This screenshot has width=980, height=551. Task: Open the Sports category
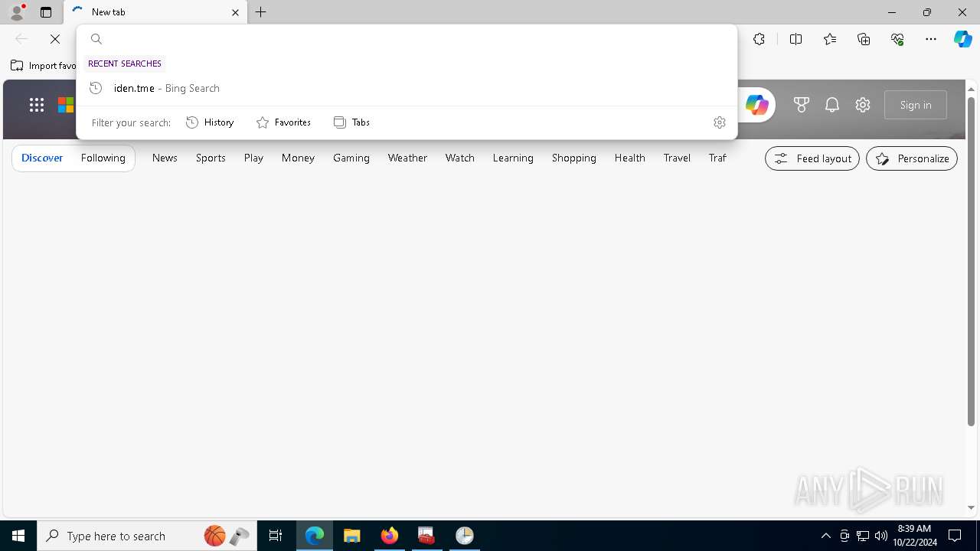[x=211, y=158]
